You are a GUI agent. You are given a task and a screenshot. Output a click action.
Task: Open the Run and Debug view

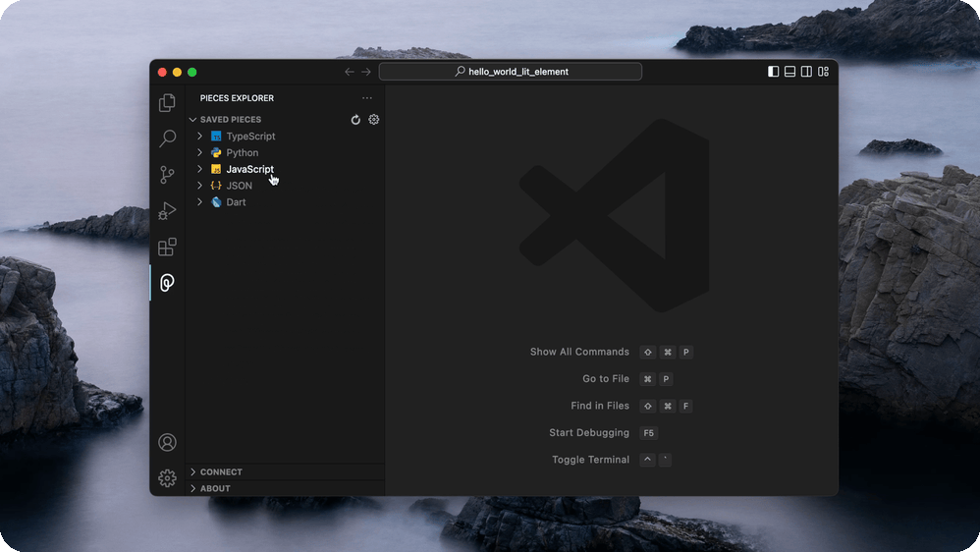(x=167, y=210)
